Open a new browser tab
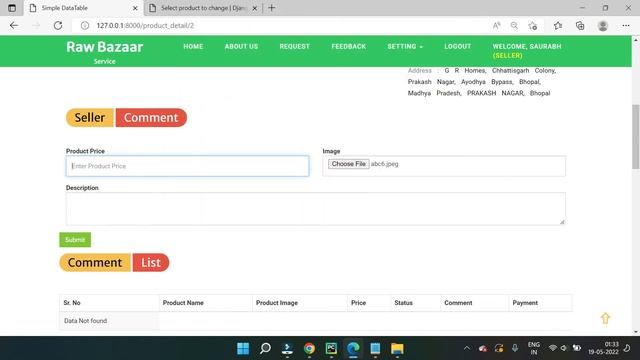The width and height of the screenshot is (640, 360). [271, 8]
